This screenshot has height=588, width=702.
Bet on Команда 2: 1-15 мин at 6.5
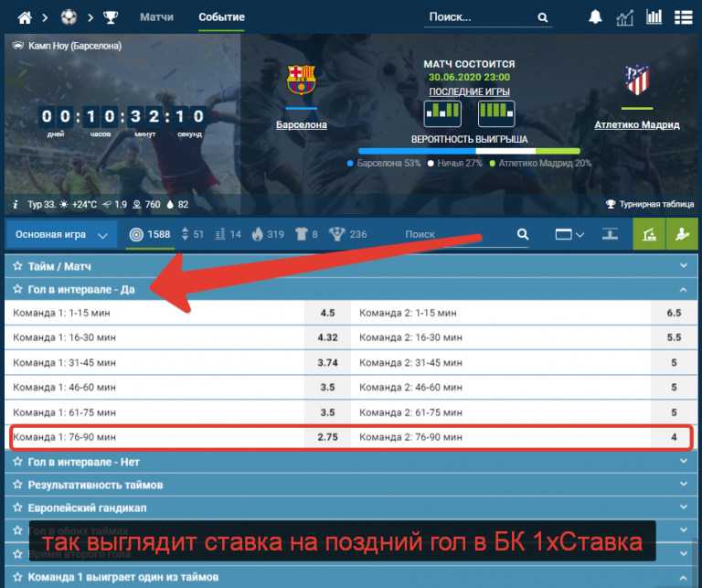(x=674, y=313)
